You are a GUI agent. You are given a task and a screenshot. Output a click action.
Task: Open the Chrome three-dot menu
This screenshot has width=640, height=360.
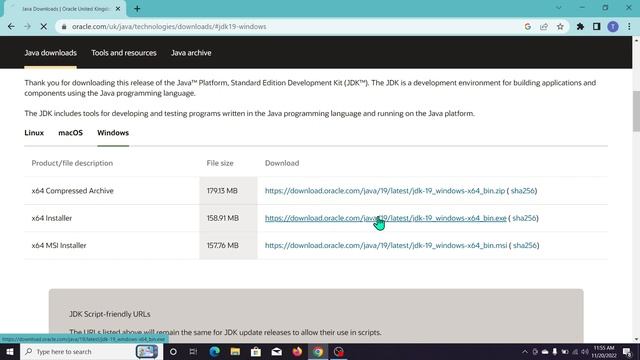point(629,27)
